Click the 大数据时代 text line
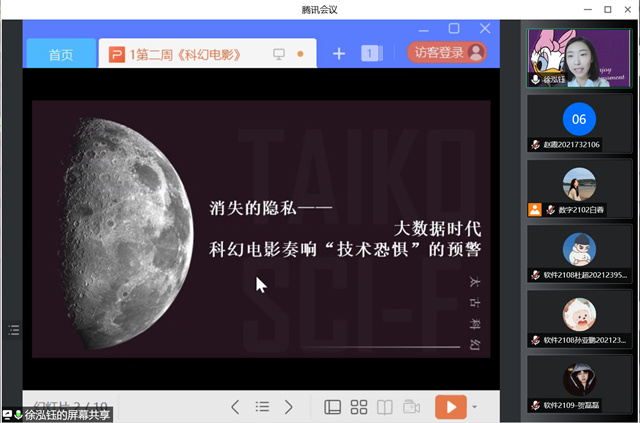640x423 pixels. click(438, 229)
